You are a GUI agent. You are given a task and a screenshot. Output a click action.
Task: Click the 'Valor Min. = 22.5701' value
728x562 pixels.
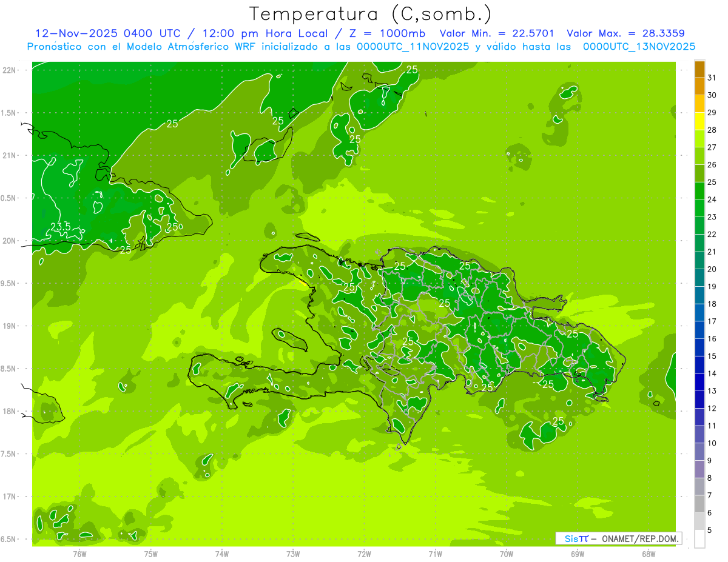pyautogui.click(x=497, y=33)
